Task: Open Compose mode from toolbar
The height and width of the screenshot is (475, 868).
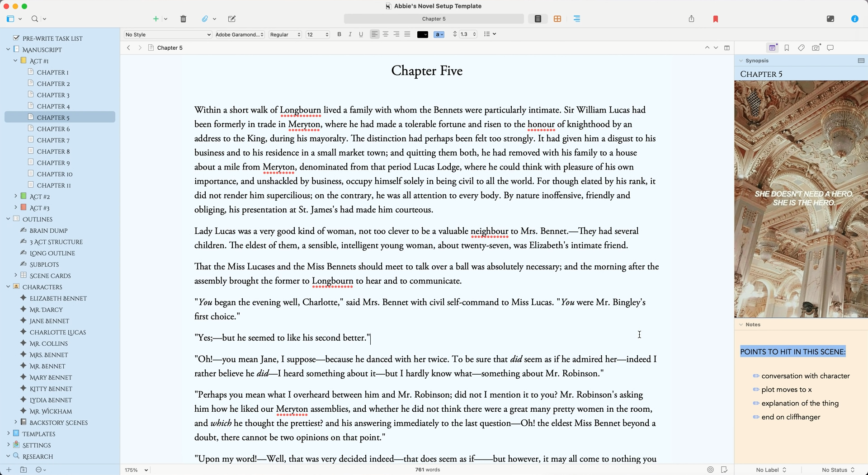Action: (x=830, y=19)
